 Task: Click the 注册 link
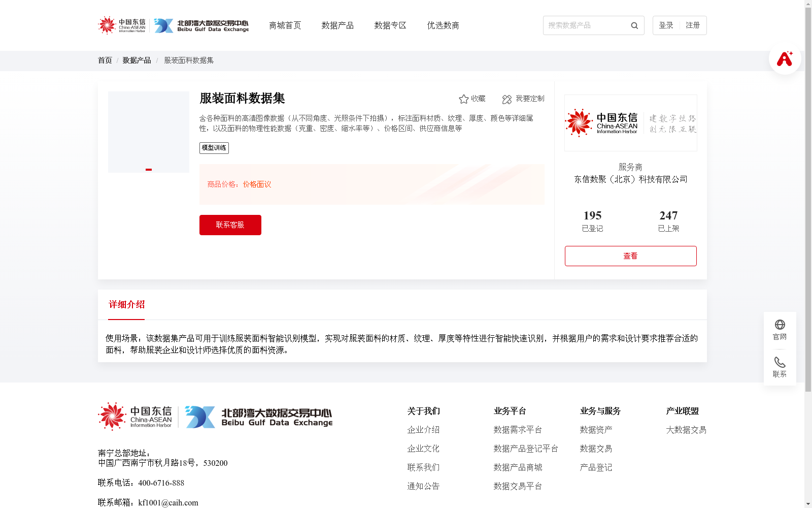point(693,25)
